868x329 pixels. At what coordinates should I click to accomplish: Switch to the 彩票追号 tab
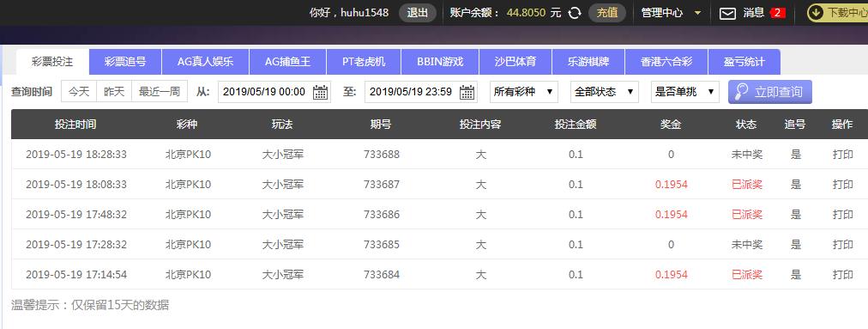pos(125,62)
